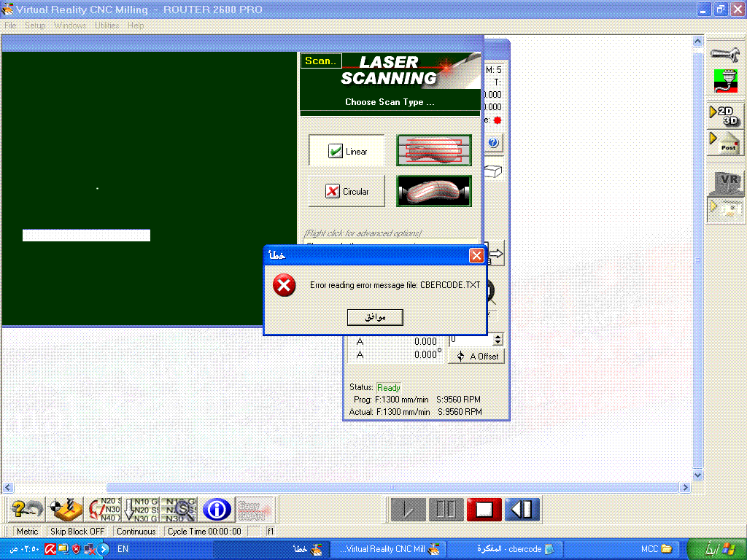This screenshot has width=747, height=560.
Task: Open the Post processor icon
Action: [x=724, y=143]
